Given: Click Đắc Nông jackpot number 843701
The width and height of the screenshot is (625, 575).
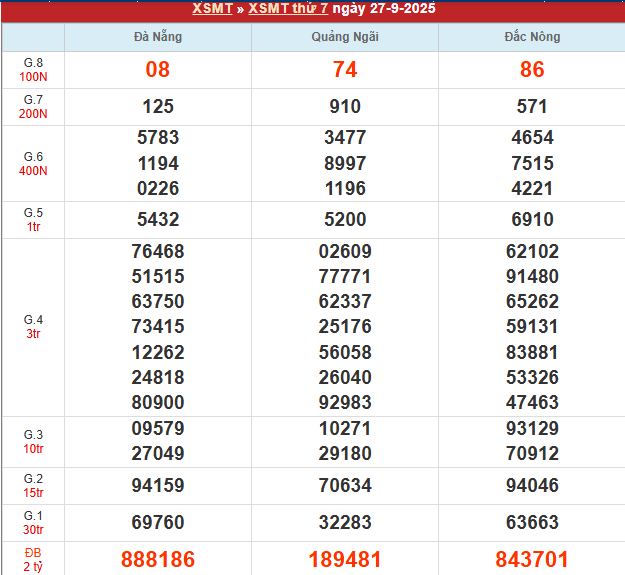Looking at the screenshot, I should tap(532, 560).
